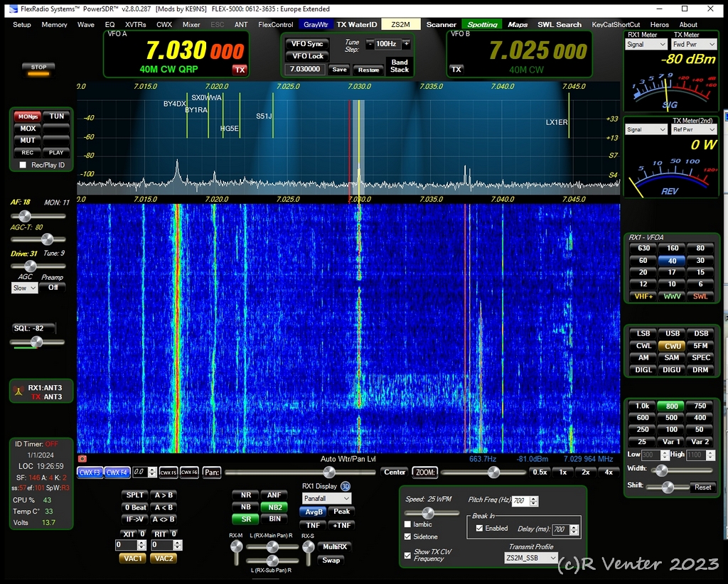Select the 500 Hz filter button
728x584 pixels.
pos(671,418)
